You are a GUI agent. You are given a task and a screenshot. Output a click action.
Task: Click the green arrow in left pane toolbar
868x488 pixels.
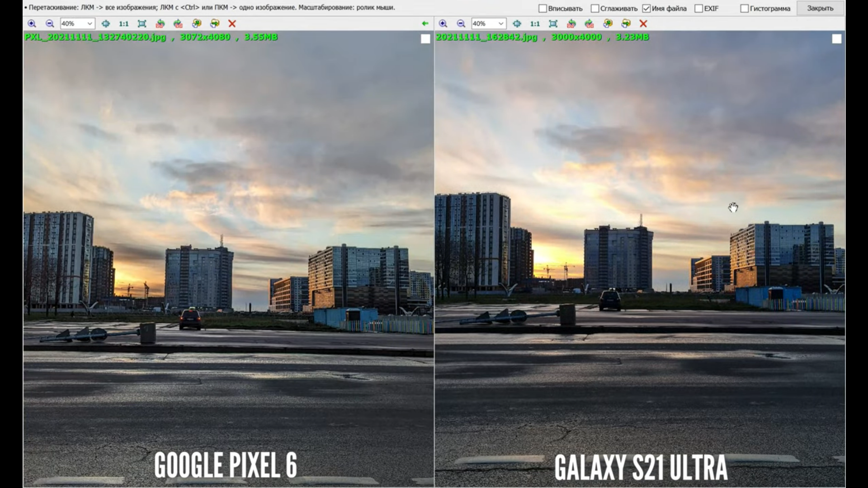coord(425,23)
